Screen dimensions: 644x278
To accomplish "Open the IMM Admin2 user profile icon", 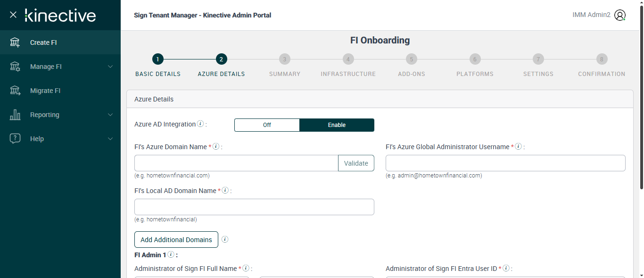I will [x=620, y=15].
